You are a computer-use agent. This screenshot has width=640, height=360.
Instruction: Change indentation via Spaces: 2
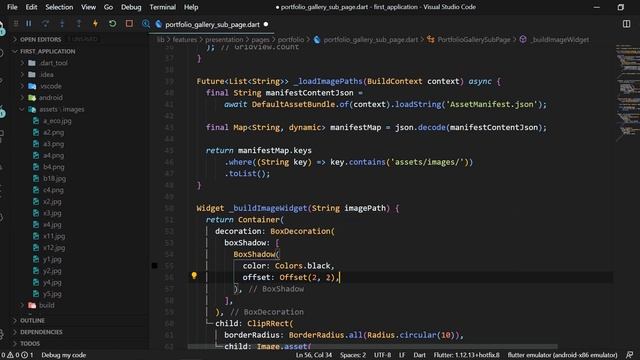point(353,355)
